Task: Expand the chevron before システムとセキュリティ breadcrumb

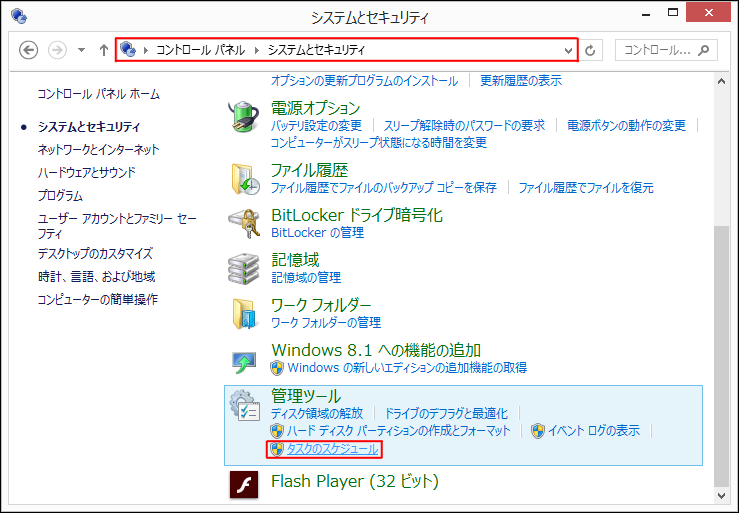Action: (x=257, y=50)
